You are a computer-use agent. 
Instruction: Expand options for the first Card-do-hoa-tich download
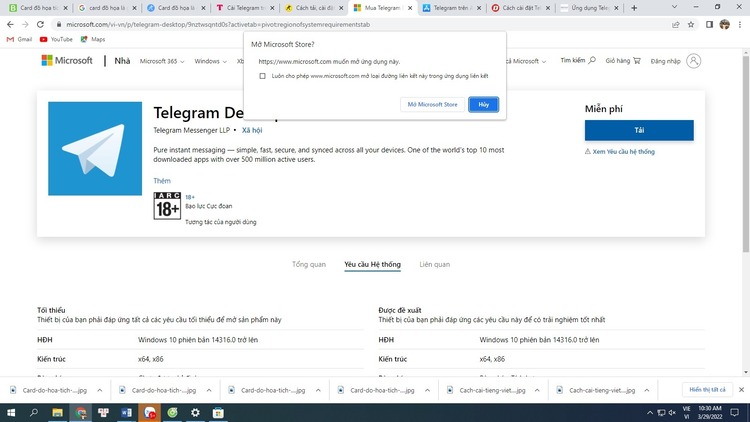99,390
